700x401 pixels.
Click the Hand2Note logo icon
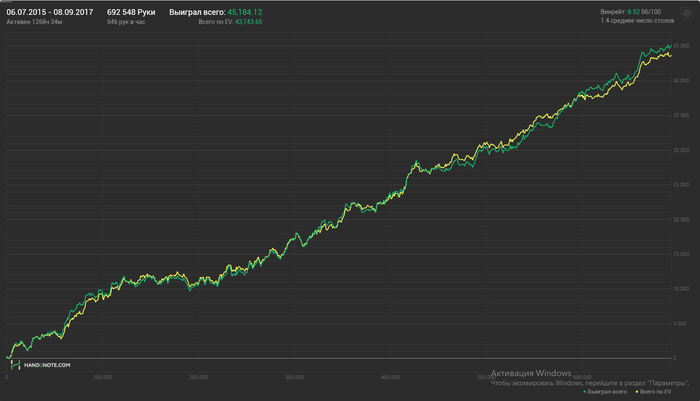point(15,365)
